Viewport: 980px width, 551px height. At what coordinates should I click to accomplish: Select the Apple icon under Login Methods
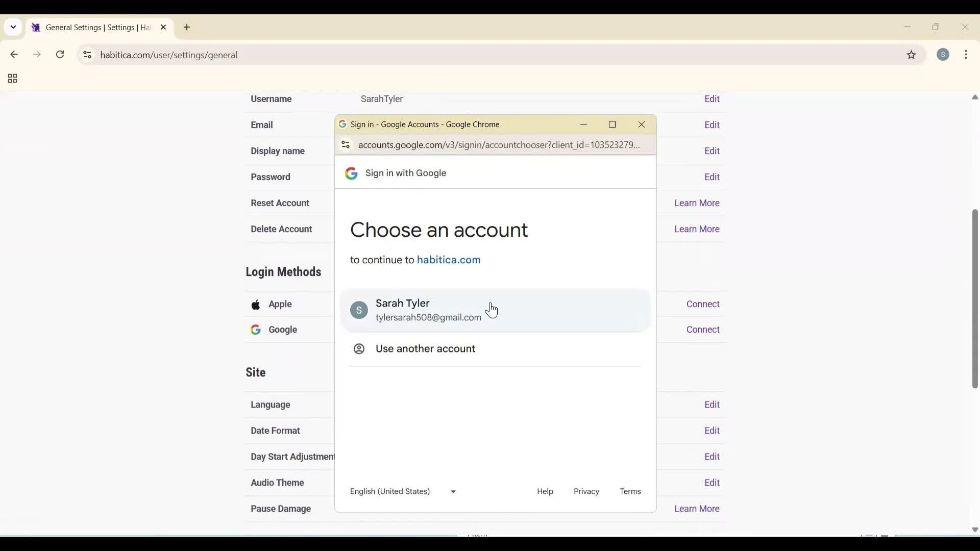coord(256,304)
